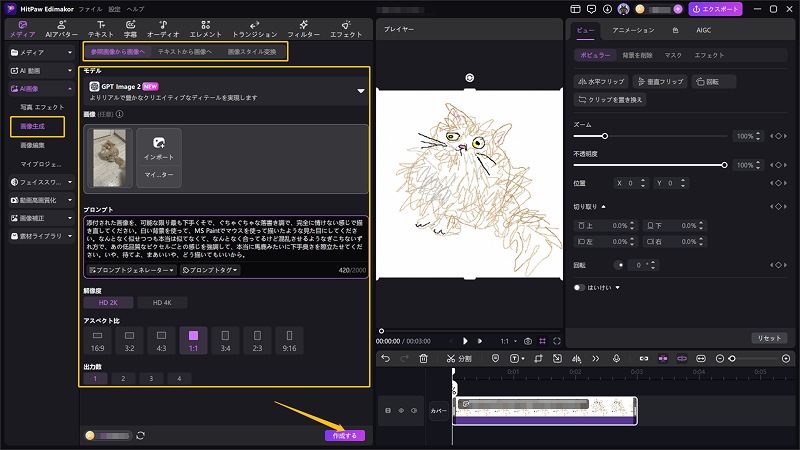Toggle track visibility eye icon on timeline

click(401, 410)
